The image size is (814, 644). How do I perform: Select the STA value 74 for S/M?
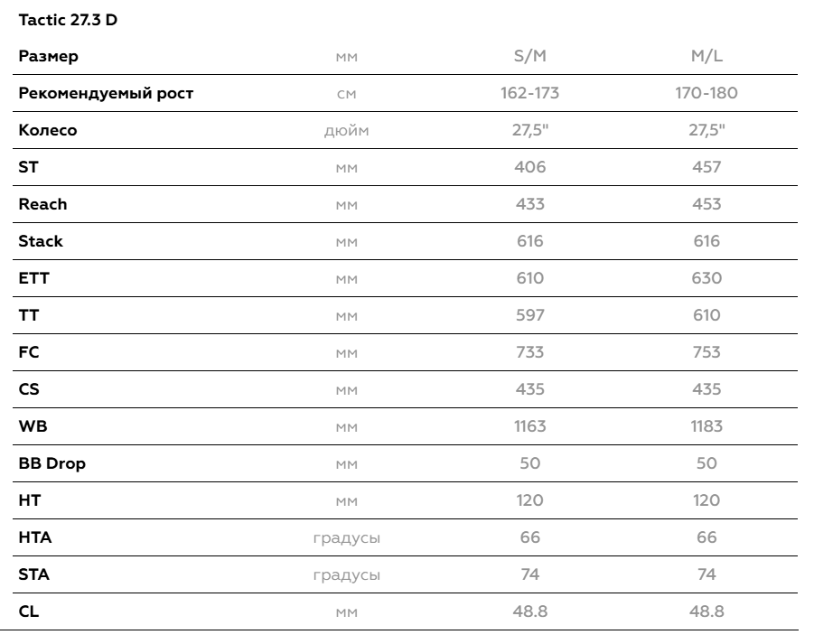(x=530, y=574)
